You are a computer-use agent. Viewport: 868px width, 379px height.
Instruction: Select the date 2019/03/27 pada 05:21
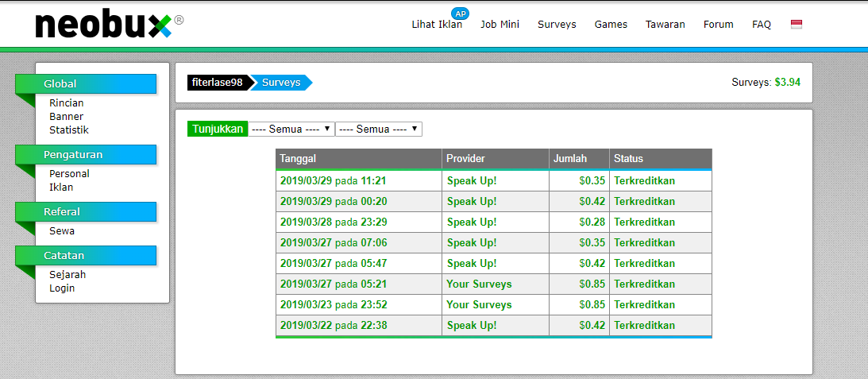pos(334,284)
